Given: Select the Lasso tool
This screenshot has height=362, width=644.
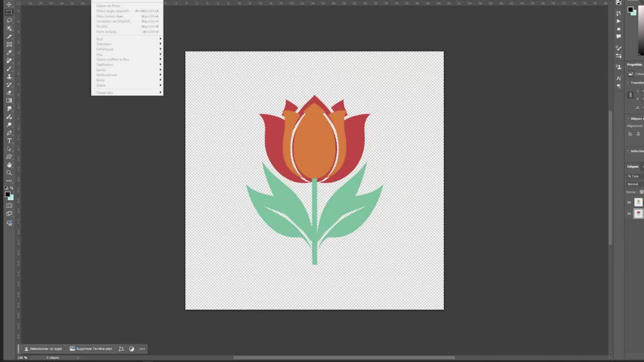Looking at the screenshot, I should [x=9, y=20].
